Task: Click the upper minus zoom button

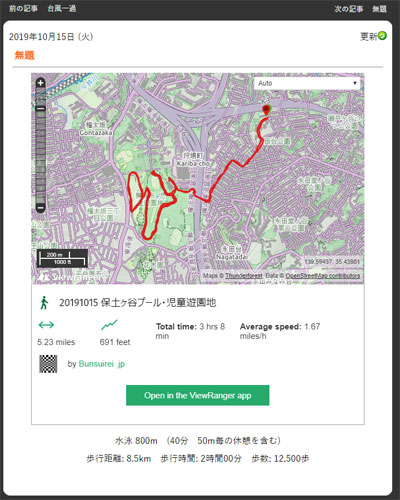Action: (40, 109)
